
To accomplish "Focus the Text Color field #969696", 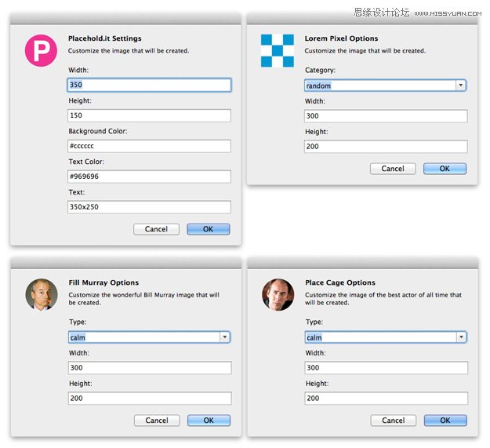I will (149, 177).
